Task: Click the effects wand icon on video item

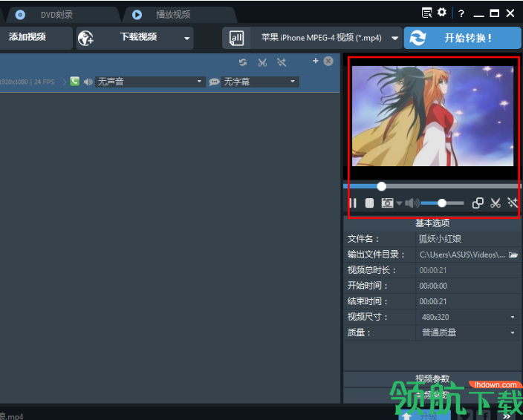Action: [282, 62]
